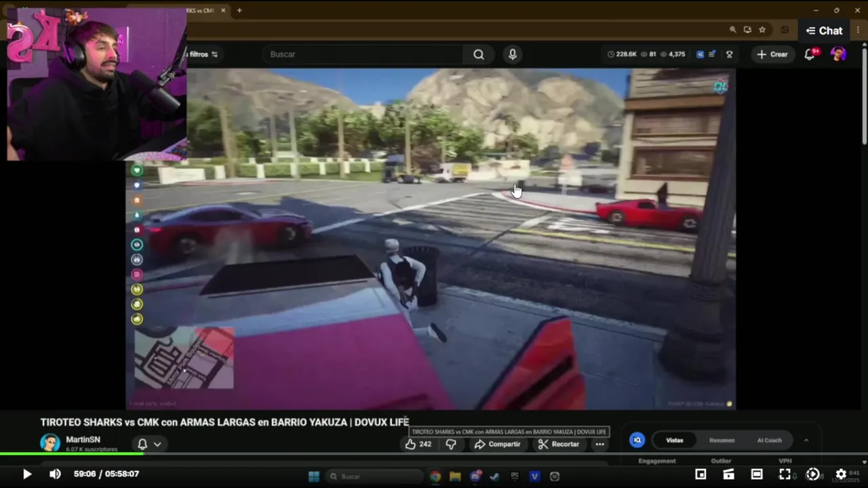Select the Resumen tab
Image resolution: width=868 pixels, height=488 pixels.
722,440
